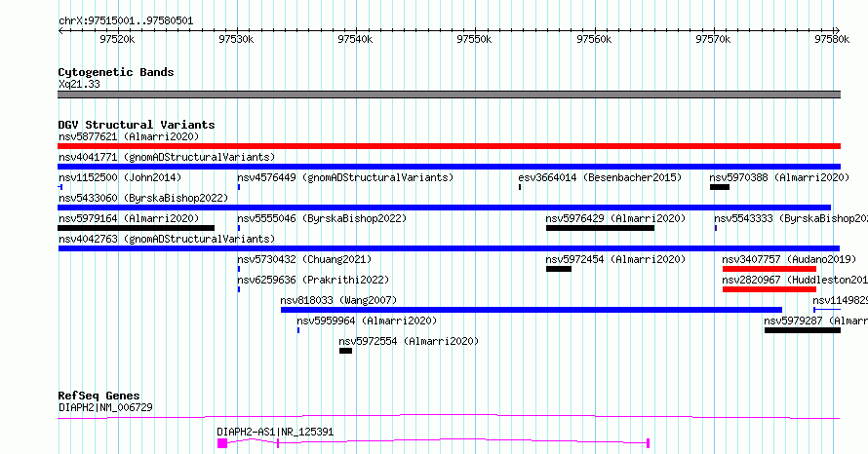Image resolution: width=868 pixels, height=454 pixels.
Task: Click the nsv2820967 (Huddleston) label
Action: click(x=795, y=280)
